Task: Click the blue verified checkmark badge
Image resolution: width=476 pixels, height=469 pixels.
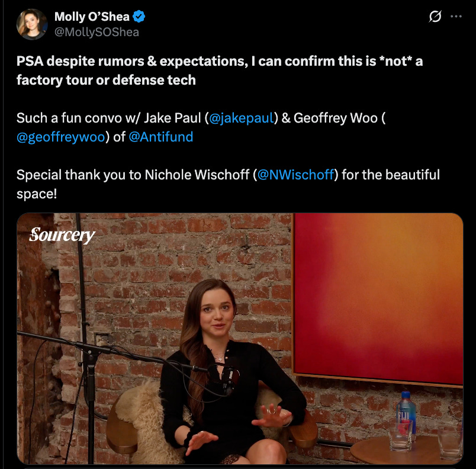Action: click(139, 17)
